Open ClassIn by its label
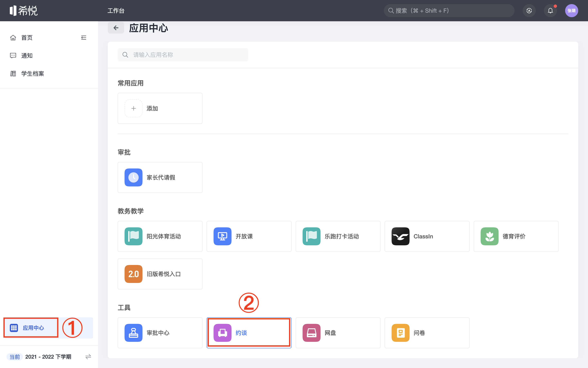 pos(423,236)
